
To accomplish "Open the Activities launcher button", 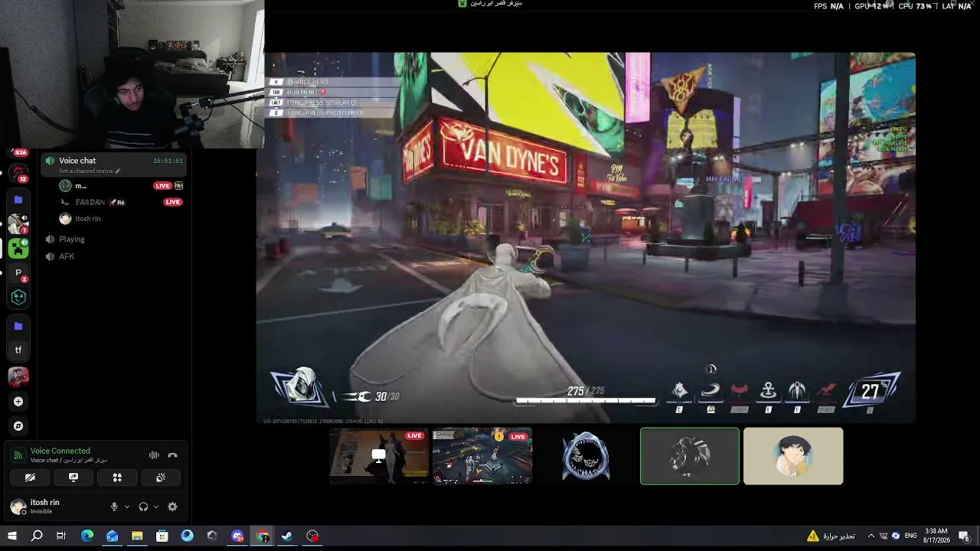I will [x=117, y=478].
